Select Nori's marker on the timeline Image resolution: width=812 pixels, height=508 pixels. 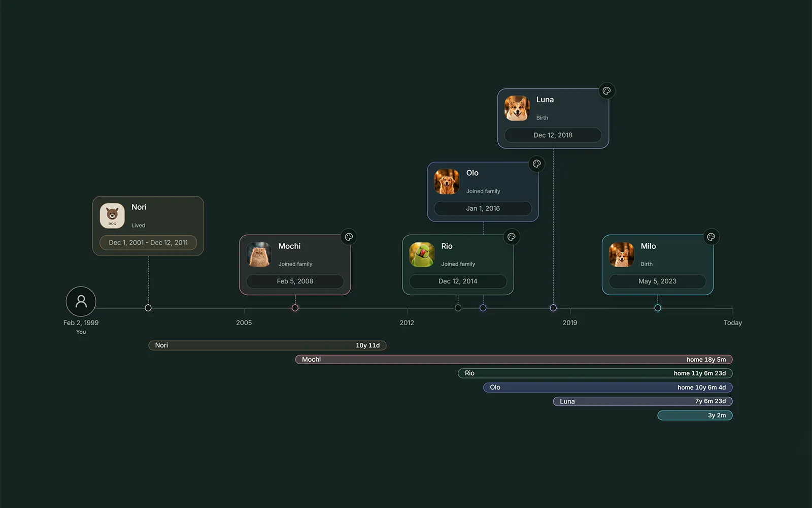[148, 308]
